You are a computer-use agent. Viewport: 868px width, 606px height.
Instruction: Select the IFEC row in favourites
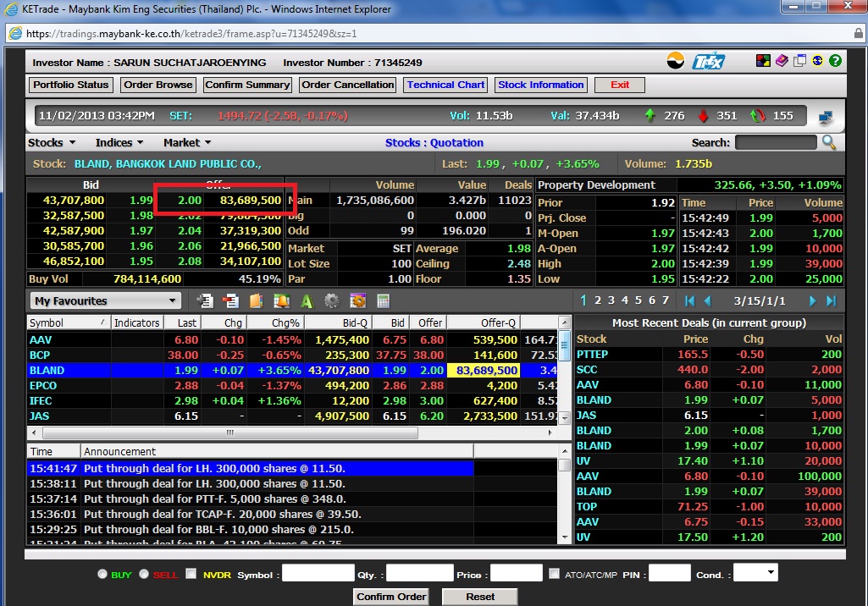coord(291,400)
